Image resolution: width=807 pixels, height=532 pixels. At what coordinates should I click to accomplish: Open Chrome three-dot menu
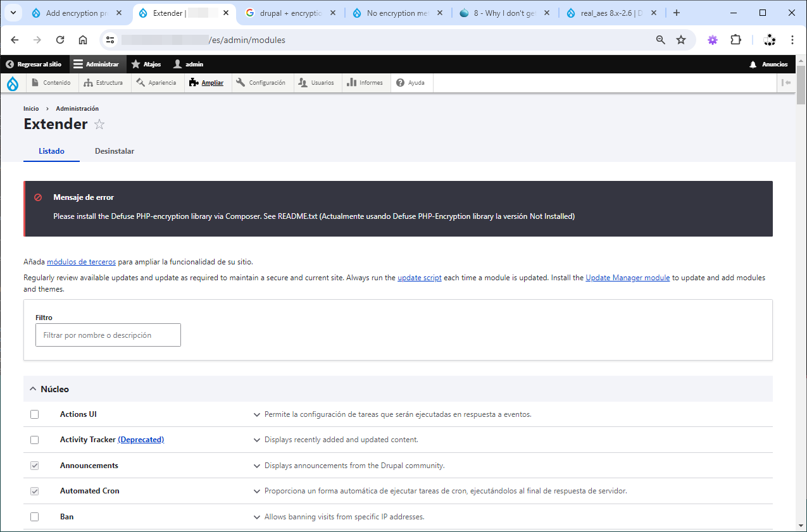point(792,40)
